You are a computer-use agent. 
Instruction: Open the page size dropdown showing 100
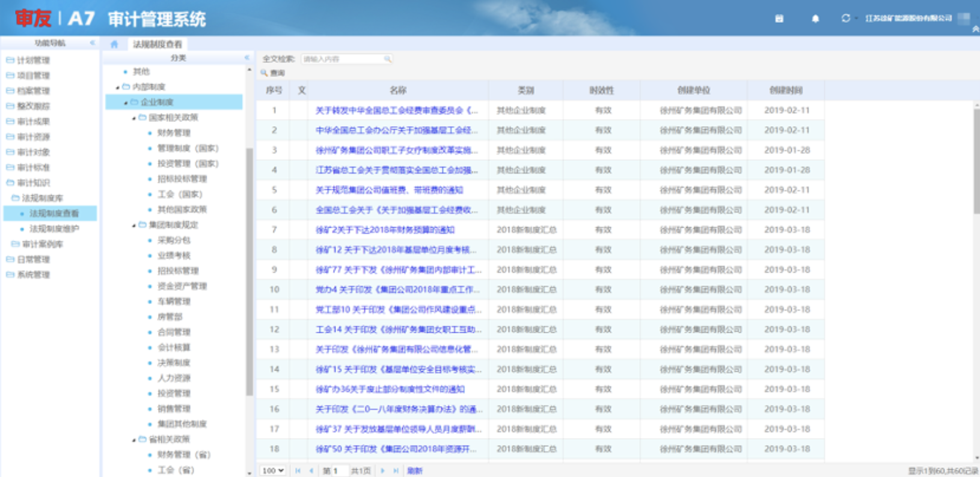pos(273,471)
